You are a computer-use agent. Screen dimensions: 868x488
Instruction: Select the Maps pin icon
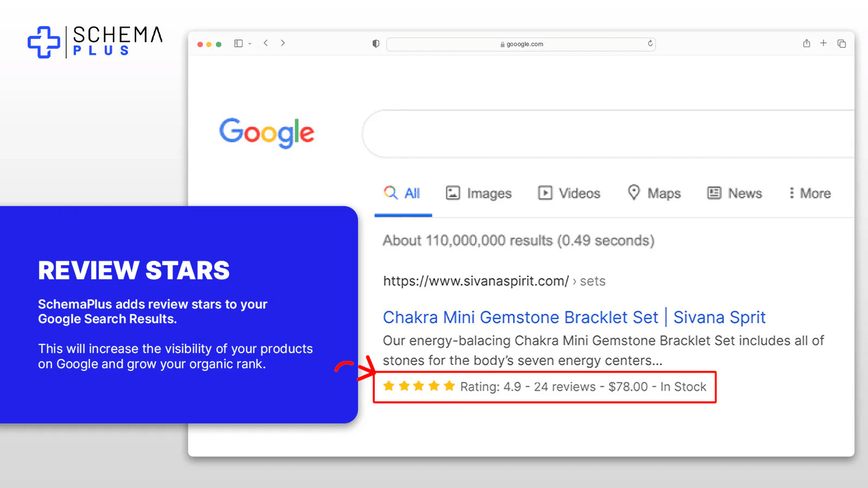tap(634, 193)
